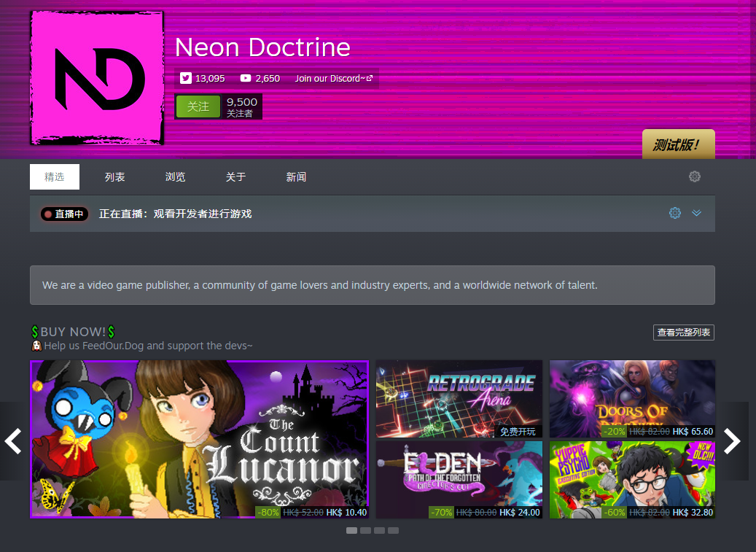Open Neon Doctrine YouTube icon link

246,78
